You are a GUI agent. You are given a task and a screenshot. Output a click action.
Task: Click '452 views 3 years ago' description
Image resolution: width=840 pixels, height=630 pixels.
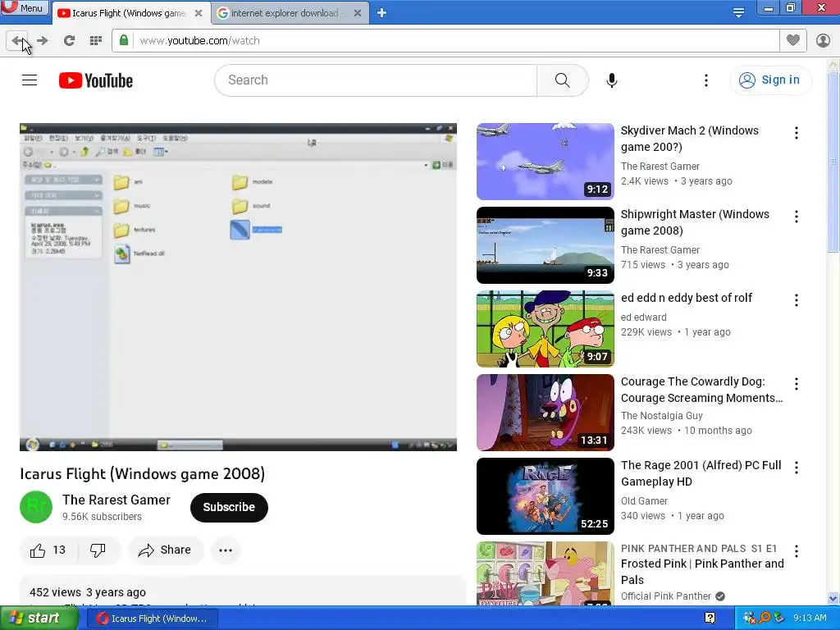tap(88, 592)
